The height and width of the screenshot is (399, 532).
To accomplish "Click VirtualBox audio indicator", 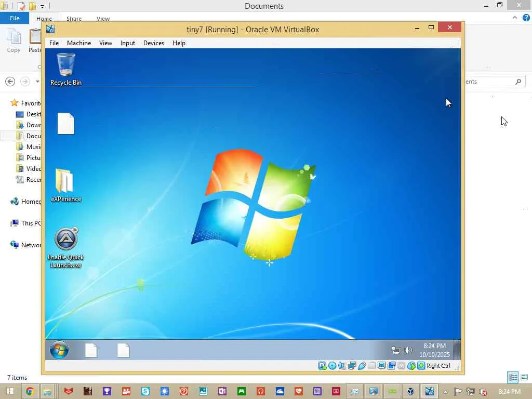I will coord(342,366).
